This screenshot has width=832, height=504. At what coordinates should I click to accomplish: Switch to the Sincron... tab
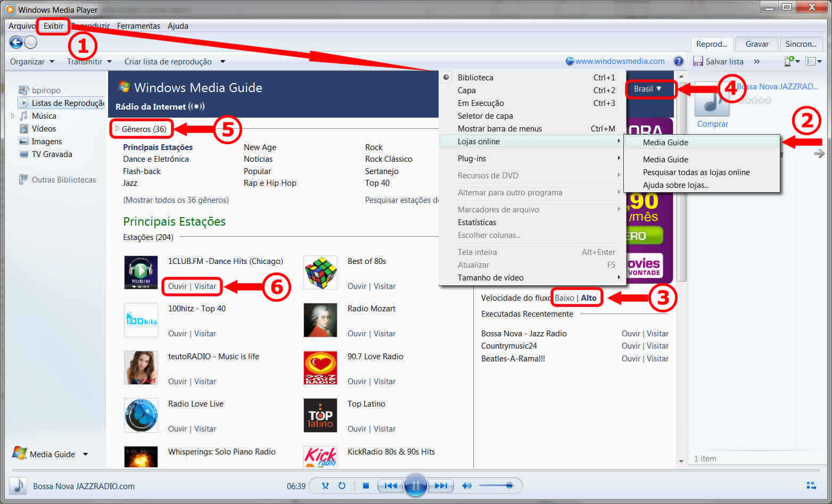click(801, 44)
